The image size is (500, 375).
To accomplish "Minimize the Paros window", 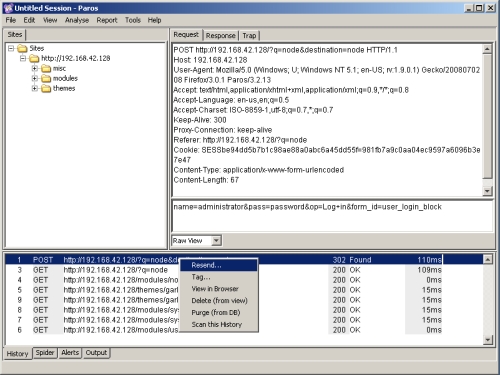I will click(469, 8).
